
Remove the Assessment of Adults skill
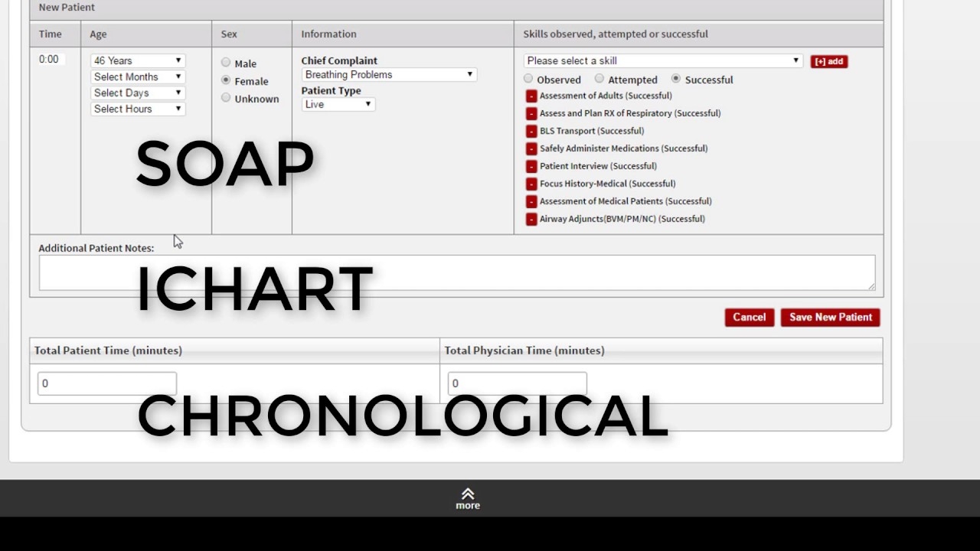[531, 96]
